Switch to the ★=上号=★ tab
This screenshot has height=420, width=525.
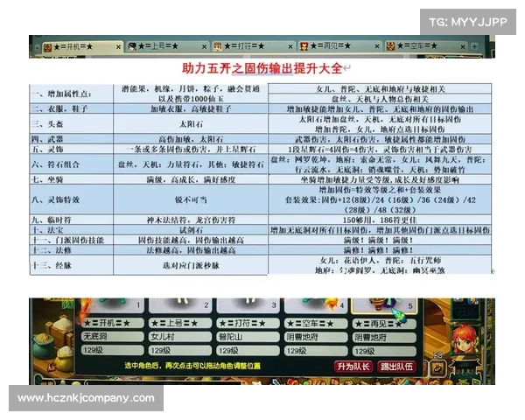[x=167, y=46]
